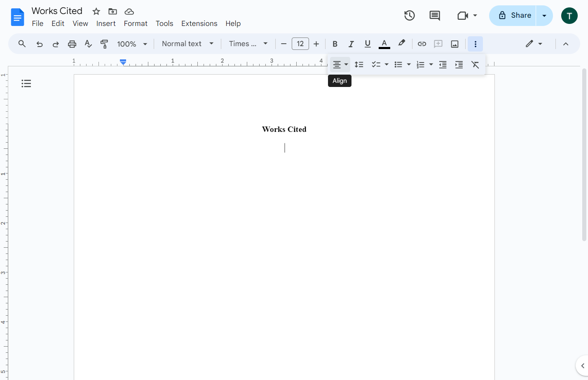The width and height of the screenshot is (588, 380).
Task: Decrease font size with minus
Action: 283,44
